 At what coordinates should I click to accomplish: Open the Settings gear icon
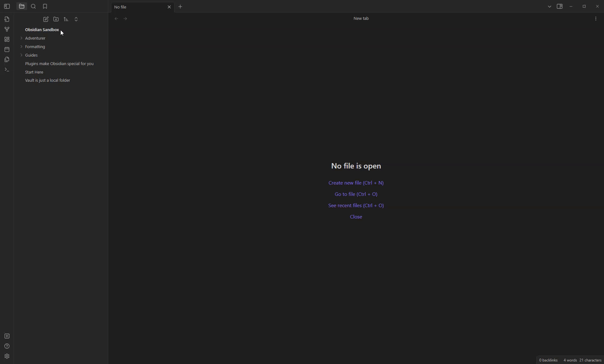pos(7,356)
